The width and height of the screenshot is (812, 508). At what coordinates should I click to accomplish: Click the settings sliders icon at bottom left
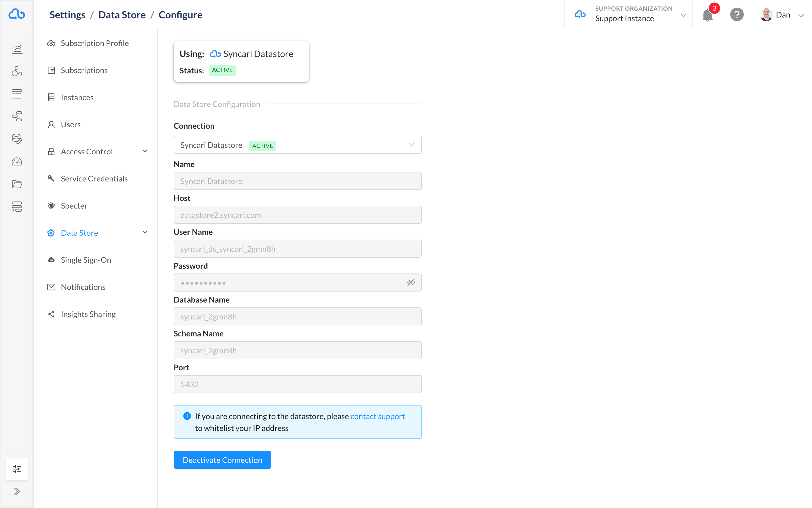point(17,469)
